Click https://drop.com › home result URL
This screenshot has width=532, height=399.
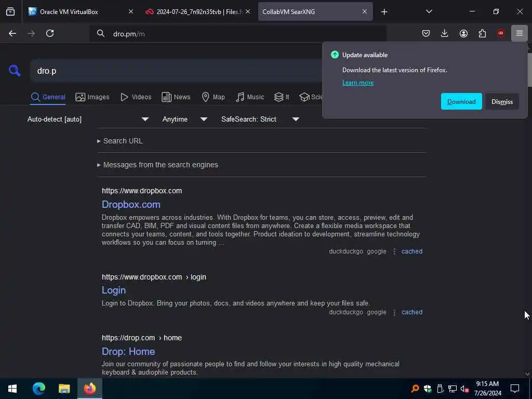coord(142,338)
